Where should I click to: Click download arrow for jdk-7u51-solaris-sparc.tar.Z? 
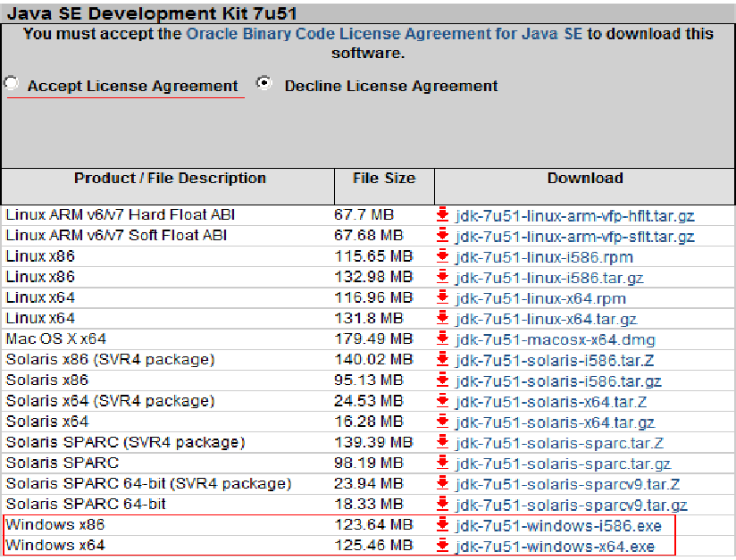(442, 442)
